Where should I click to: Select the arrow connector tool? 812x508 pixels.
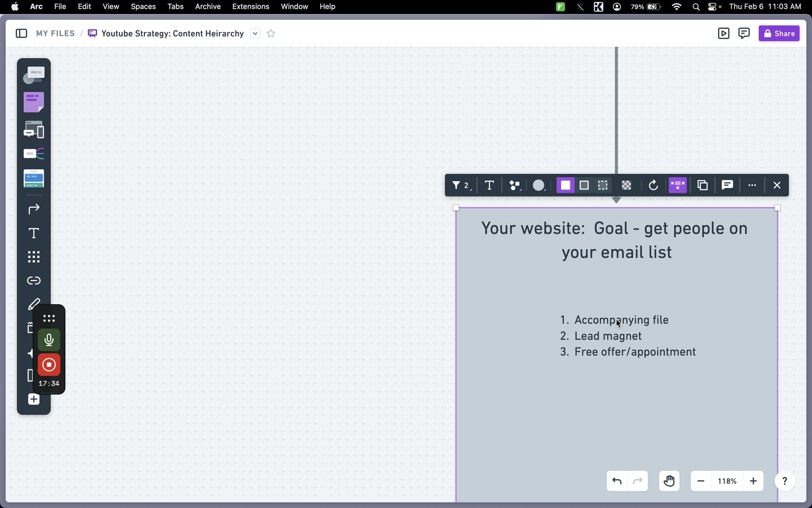pos(33,209)
